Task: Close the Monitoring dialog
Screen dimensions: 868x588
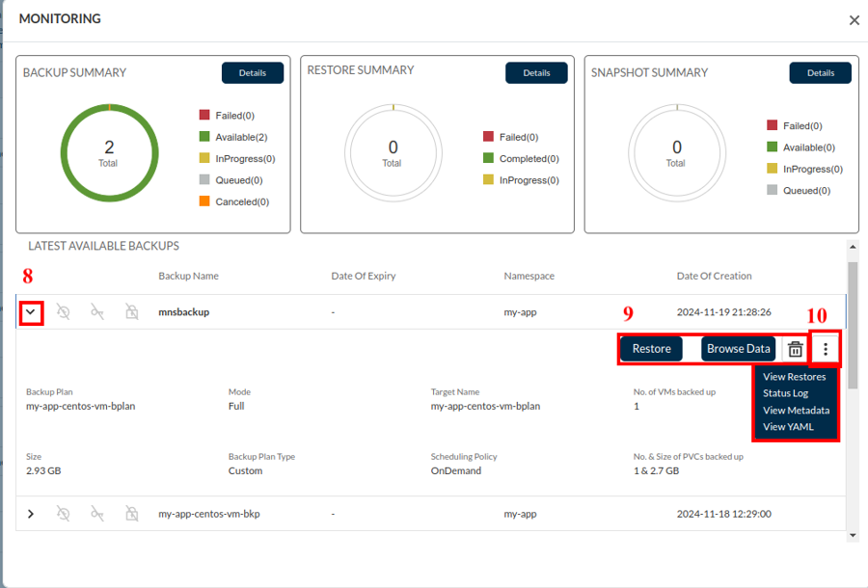Action: tap(854, 20)
